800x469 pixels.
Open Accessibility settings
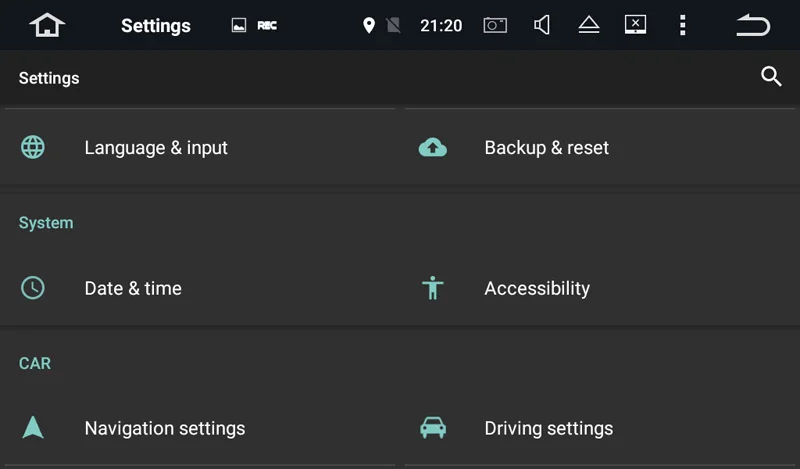point(537,289)
